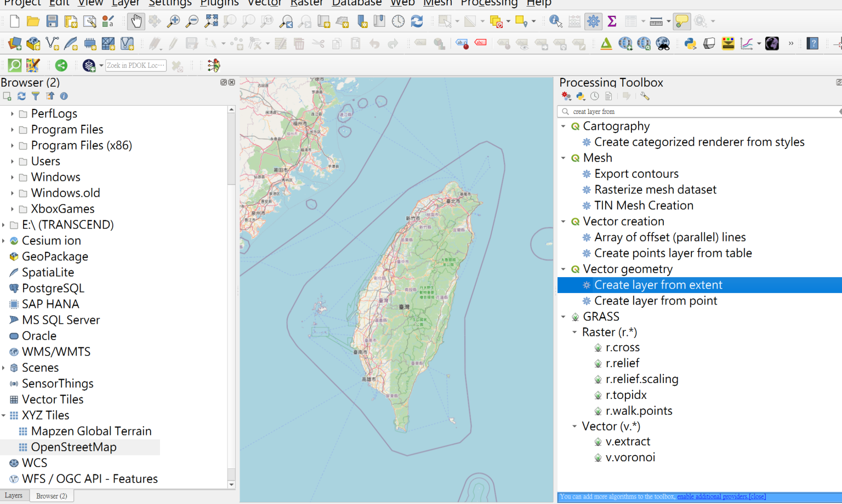The image size is (842, 504).
Task: Open the Measure tool dropdown arrow
Action: [x=668, y=22]
